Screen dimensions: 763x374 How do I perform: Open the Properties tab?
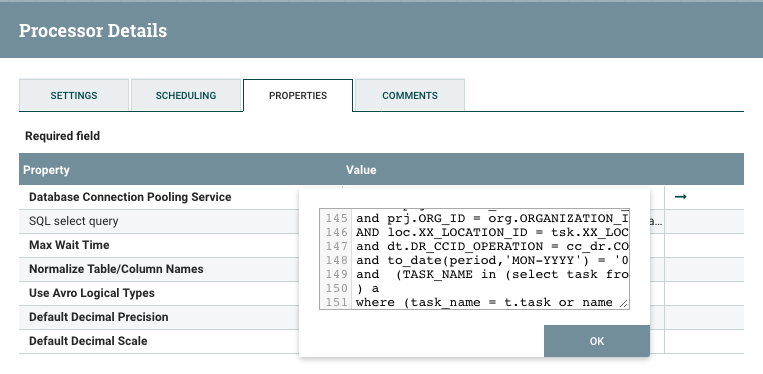pyautogui.click(x=298, y=95)
